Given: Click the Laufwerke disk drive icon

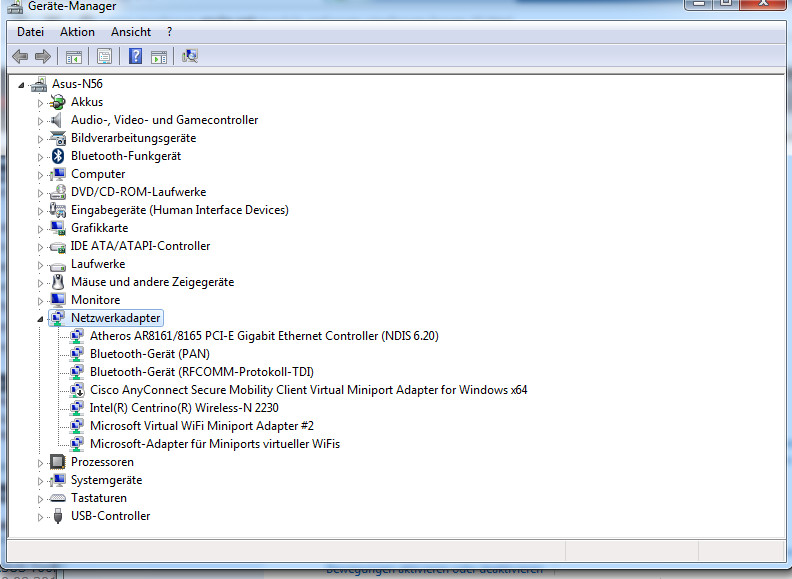Looking at the screenshot, I should (58, 265).
